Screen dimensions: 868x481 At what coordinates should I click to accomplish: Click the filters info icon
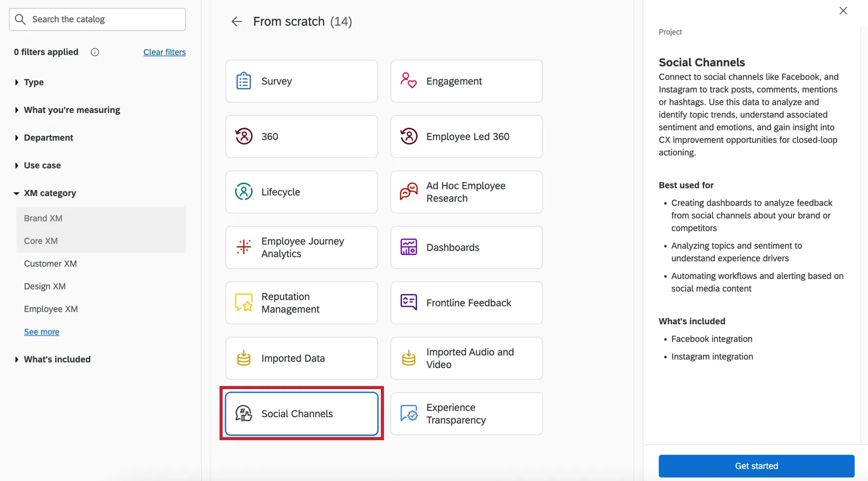[94, 52]
